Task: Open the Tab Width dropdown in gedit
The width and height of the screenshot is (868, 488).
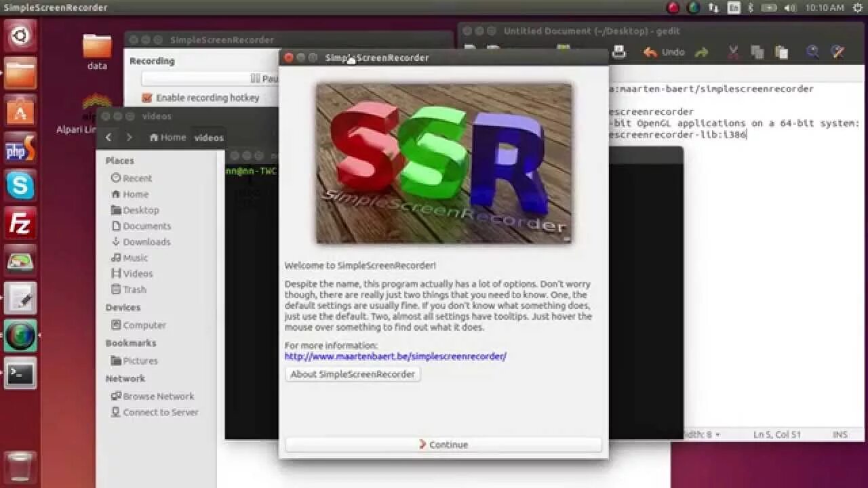Action: [x=700, y=434]
